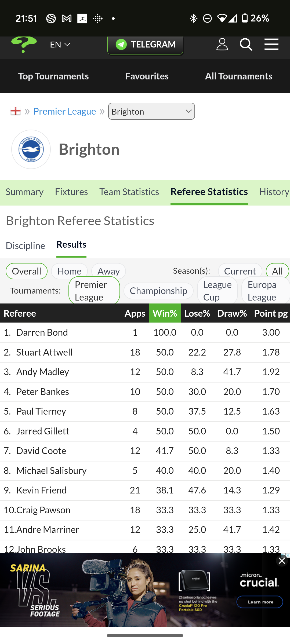The image size is (290, 644).
Task: Select the Championship tournament filter
Action: pyautogui.click(x=158, y=291)
